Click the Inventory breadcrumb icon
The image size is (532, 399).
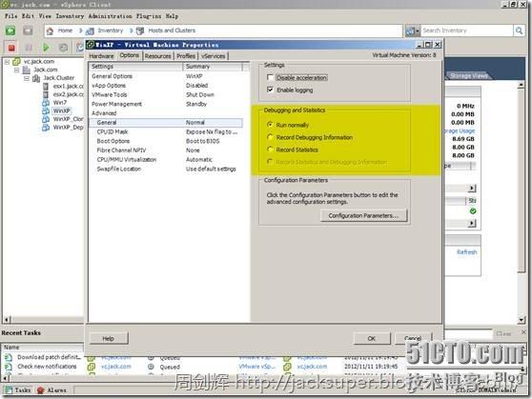click(90, 30)
